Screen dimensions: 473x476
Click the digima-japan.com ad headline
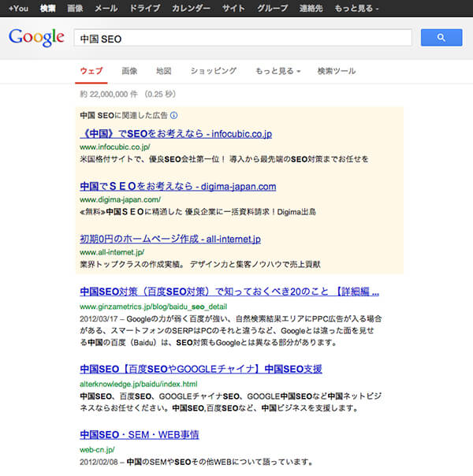pos(177,186)
